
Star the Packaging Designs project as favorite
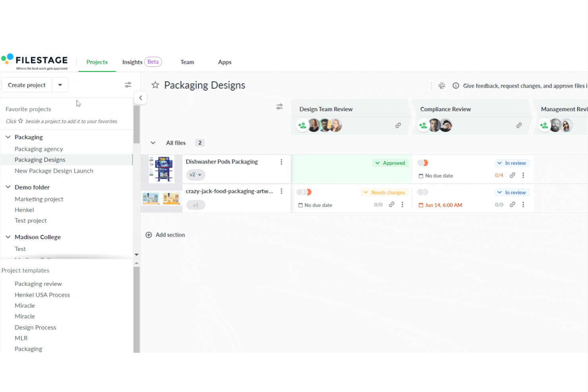[x=155, y=85]
